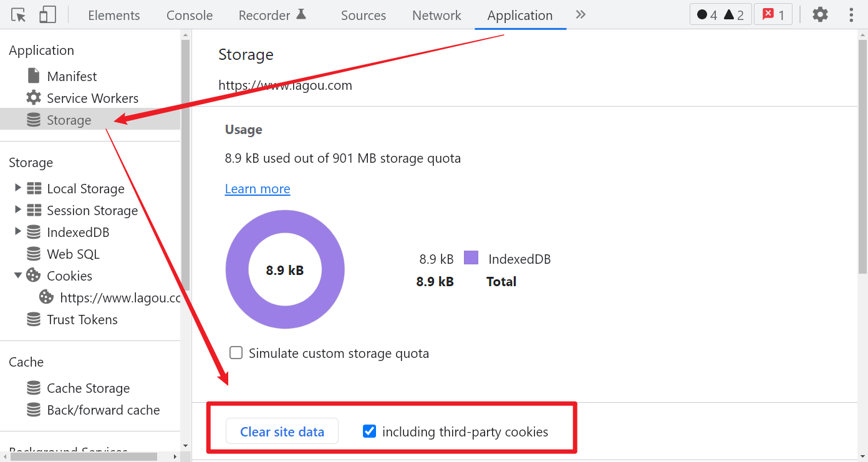This screenshot has width=868, height=462.
Task: Select the Application tab
Action: [520, 15]
